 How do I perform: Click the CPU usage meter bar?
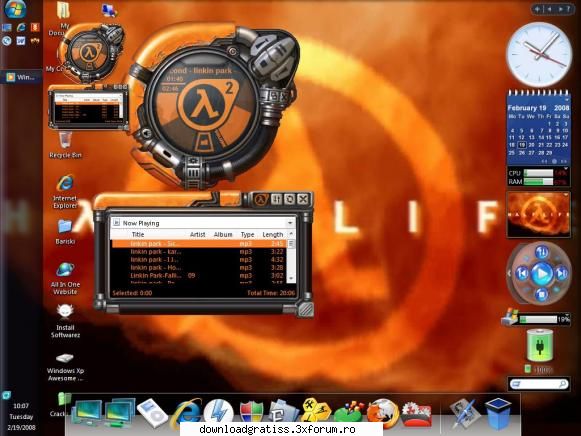[x=538, y=173]
